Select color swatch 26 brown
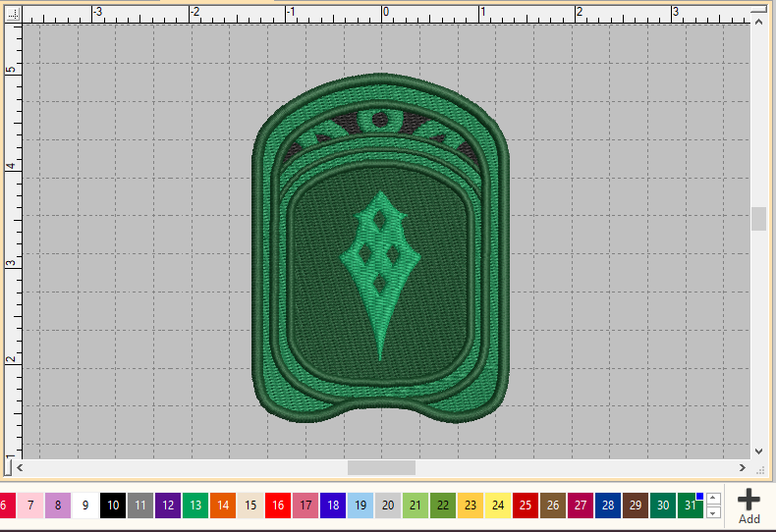Image resolution: width=776 pixels, height=532 pixels. tap(553, 505)
